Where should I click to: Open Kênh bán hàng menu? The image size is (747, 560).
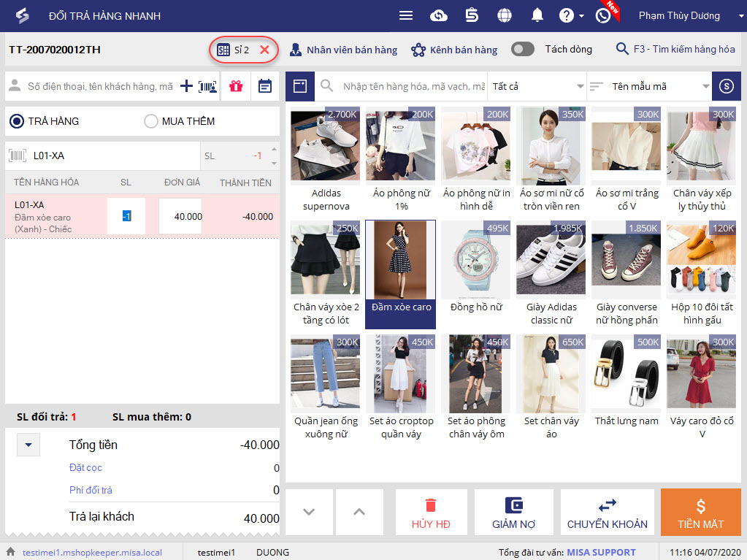click(x=453, y=50)
